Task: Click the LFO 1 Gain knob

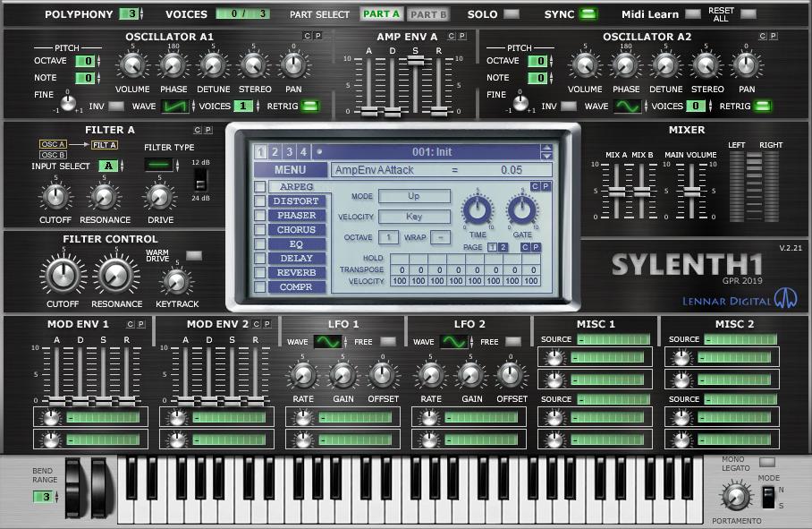Action: (x=343, y=376)
